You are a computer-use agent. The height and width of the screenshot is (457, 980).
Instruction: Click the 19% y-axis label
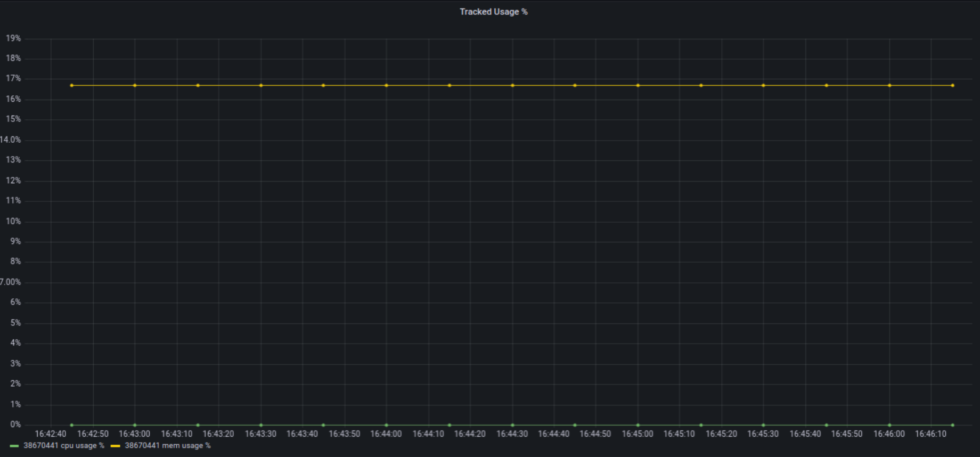(x=13, y=38)
